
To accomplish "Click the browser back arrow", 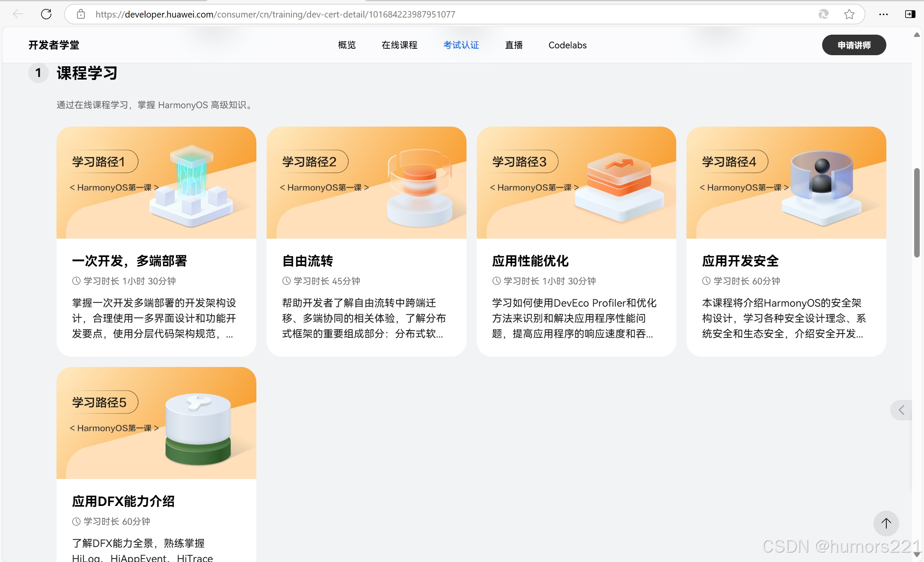I will coord(18,14).
